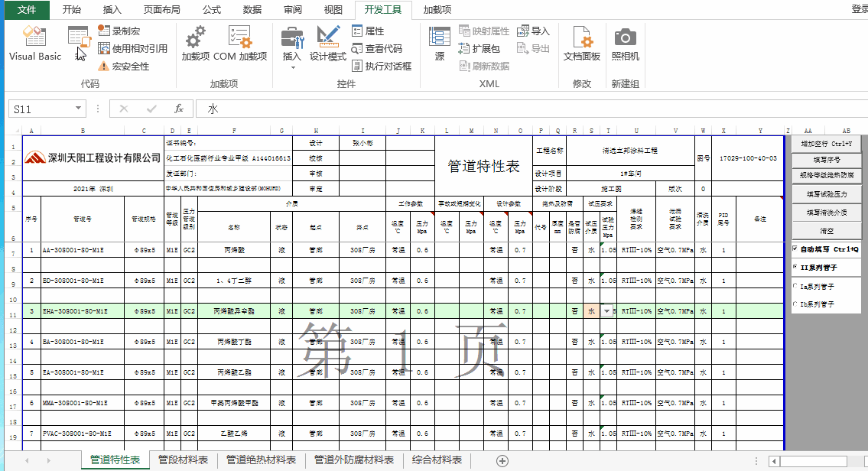The width and height of the screenshot is (868, 471).
Task: Click the 填写清洗介质 button
Action: click(827, 212)
